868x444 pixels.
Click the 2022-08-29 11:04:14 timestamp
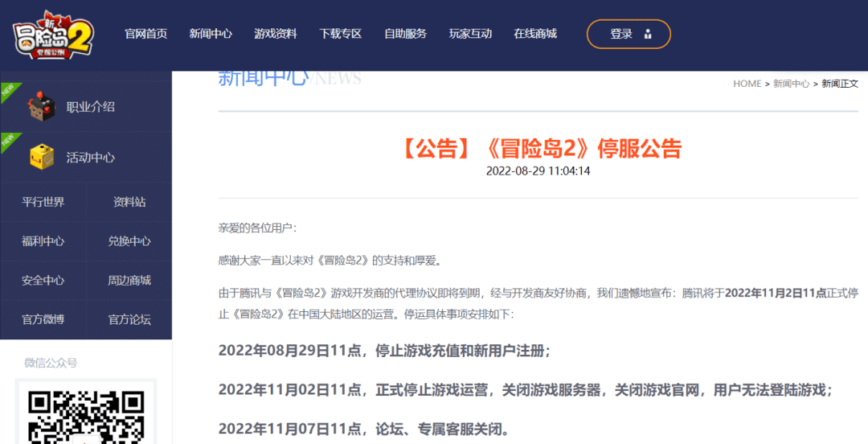click(538, 171)
